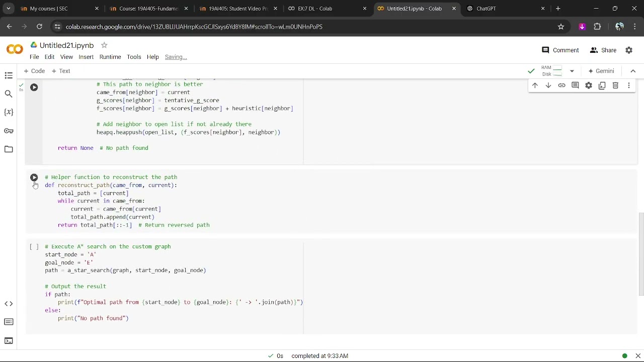Viewport: 644px width, 362px height.
Task: Open the Secrets key panel
Action: [x=9, y=131]
